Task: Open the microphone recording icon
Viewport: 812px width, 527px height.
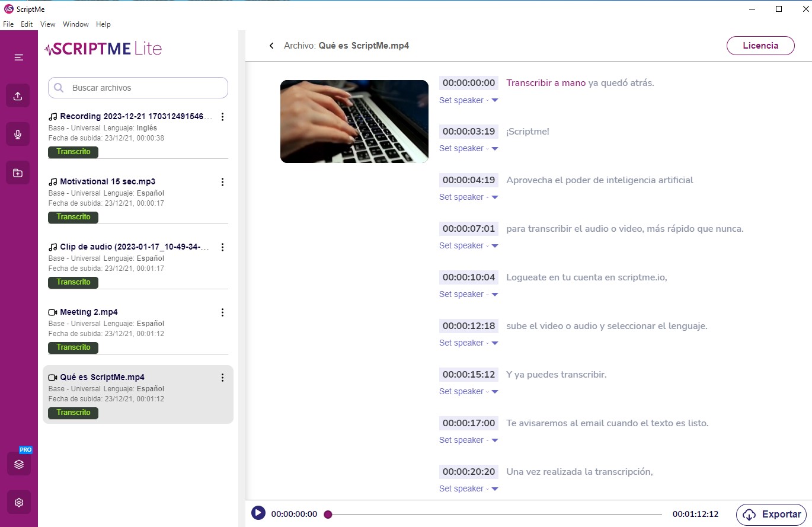Action: pyautogui.click(x=18, y=135)
